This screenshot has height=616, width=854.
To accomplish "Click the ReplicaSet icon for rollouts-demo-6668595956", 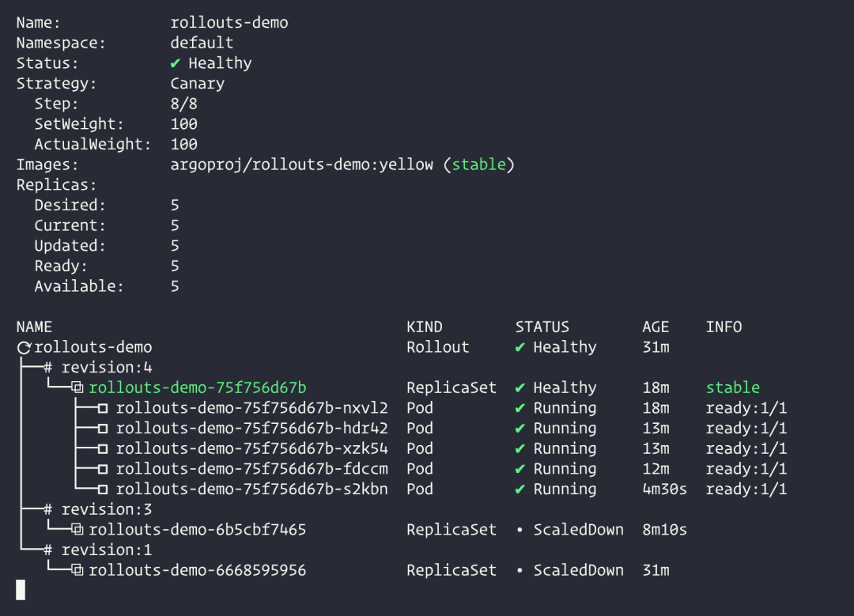I will 77,570.
